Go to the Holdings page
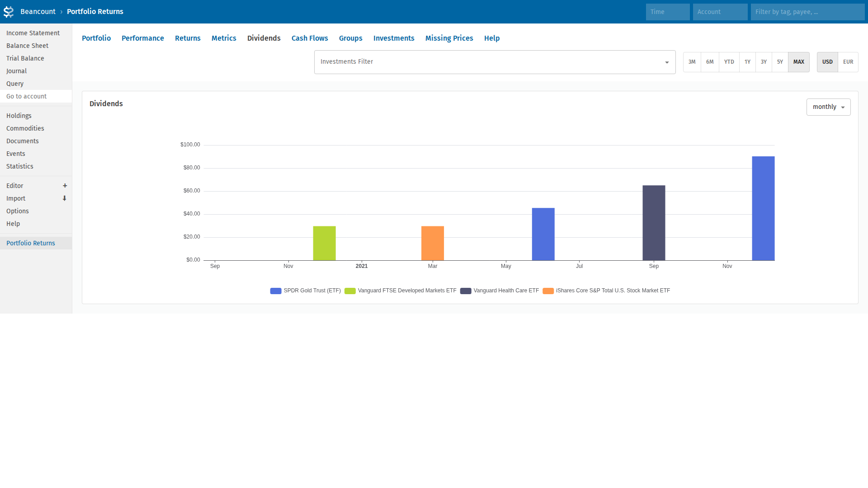 pos(19,116)
